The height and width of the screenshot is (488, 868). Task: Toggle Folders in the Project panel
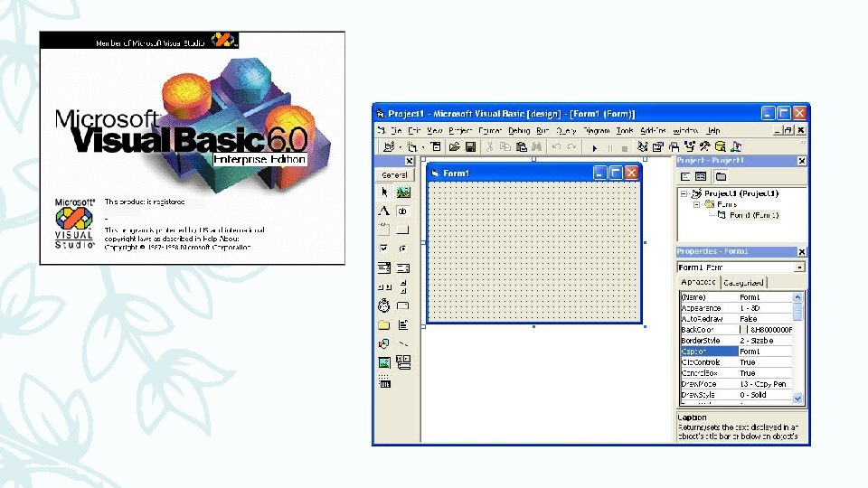click(x=721, y=176)
